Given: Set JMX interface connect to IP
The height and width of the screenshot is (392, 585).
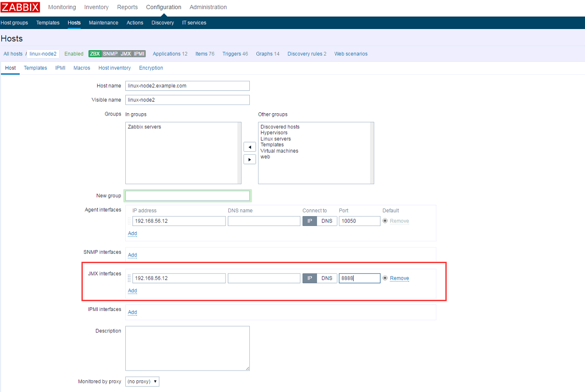Looking at the screenshot, I should 310,278.
